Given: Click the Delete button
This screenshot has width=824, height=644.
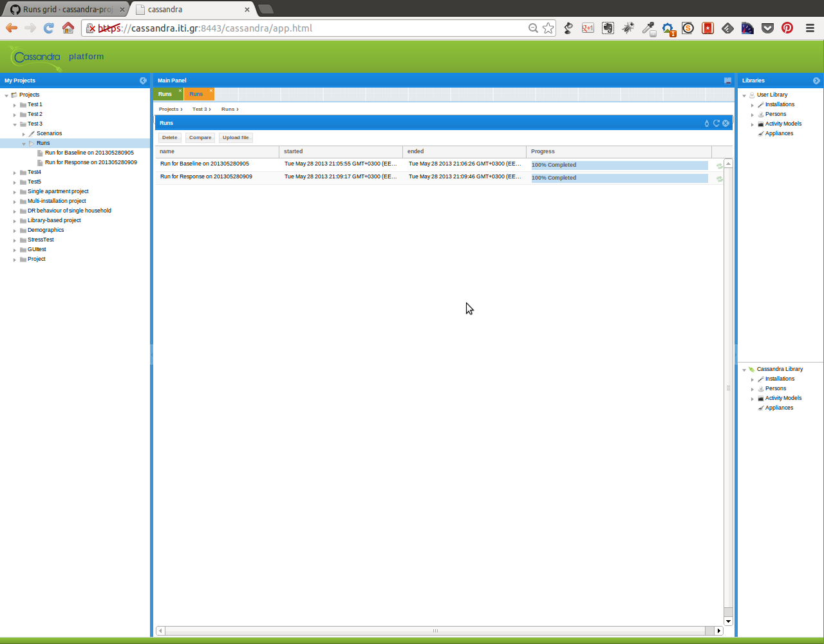Looking at the screenshot, I should click(x=170, y=138).
